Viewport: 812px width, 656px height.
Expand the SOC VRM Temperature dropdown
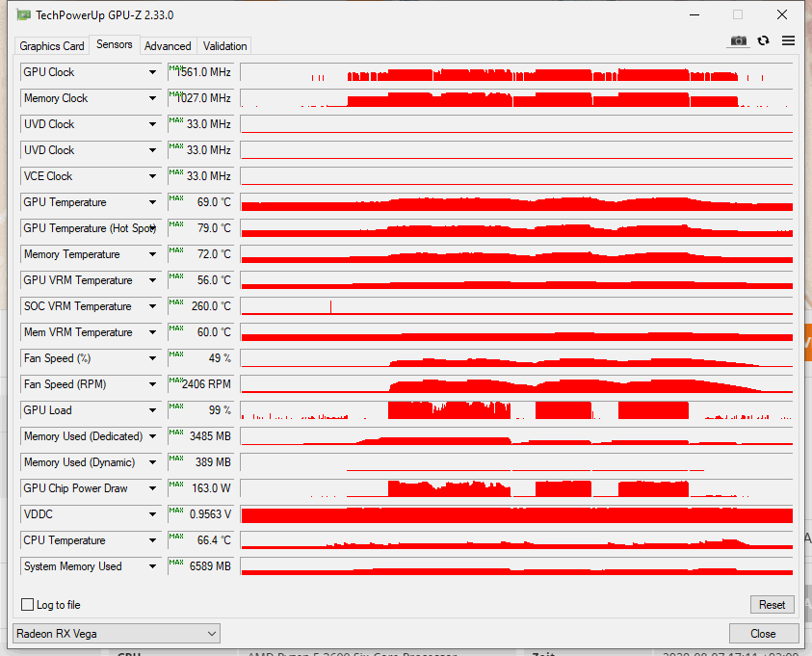coord(153,306)
